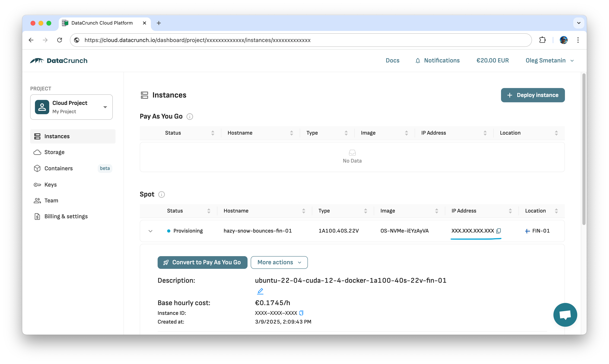
Task: Open Containers beta section icon
Action: (37, 168)
